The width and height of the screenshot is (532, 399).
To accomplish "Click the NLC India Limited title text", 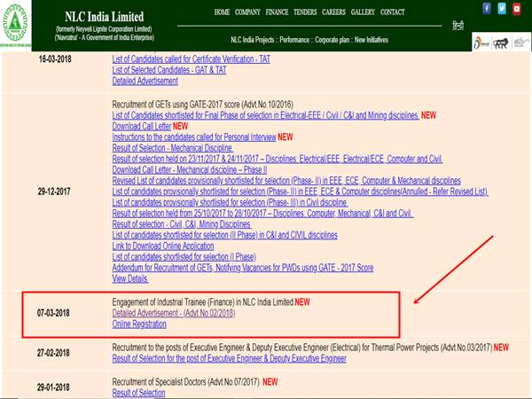I will click(x=104, y=17).
